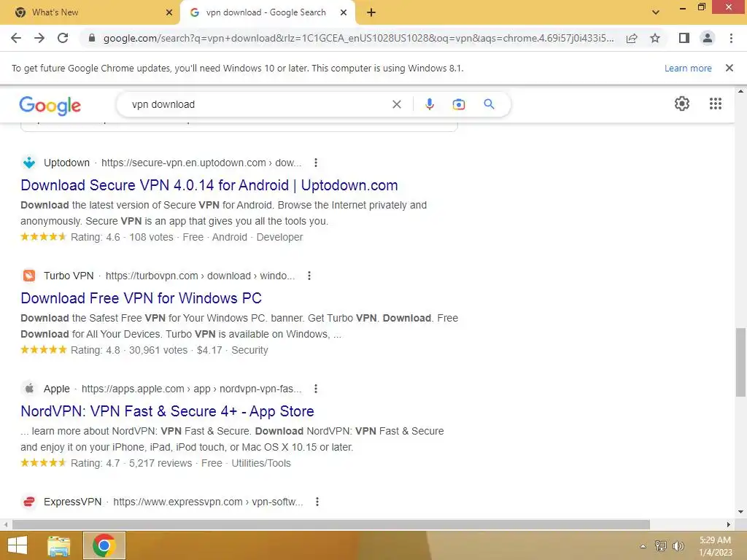Click the apps.apple.com URL text
The width and height of the screenshot is (747, 560).
point(192,389)
